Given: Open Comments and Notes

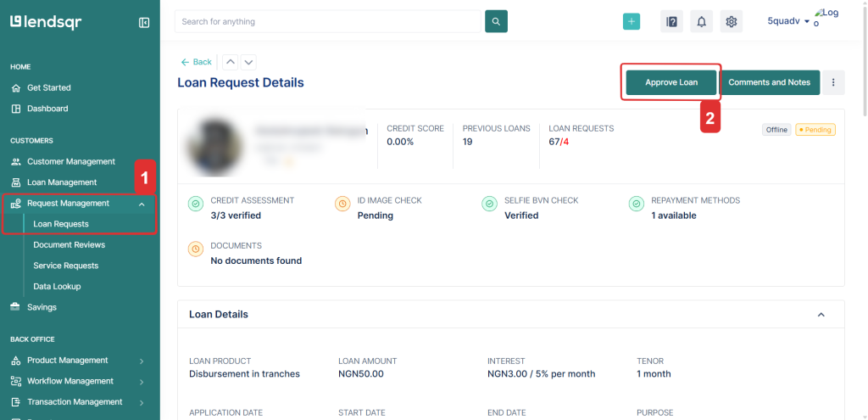Looking at the screenshot, I should 770,82.
